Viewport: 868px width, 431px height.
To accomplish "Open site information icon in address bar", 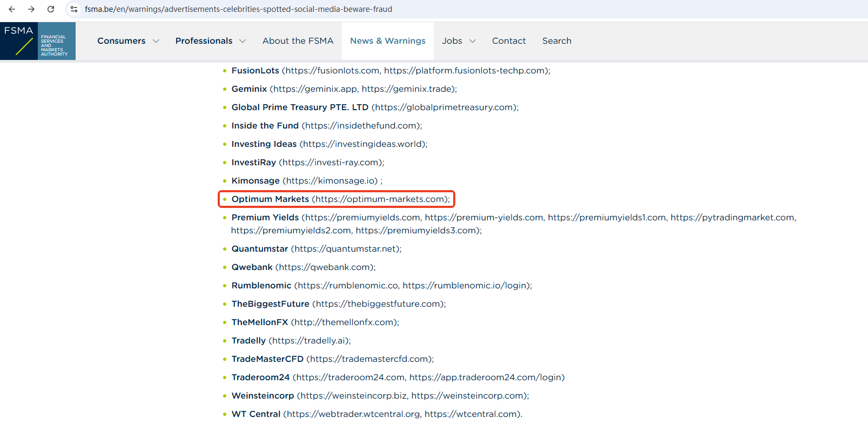I will [74, 9].
